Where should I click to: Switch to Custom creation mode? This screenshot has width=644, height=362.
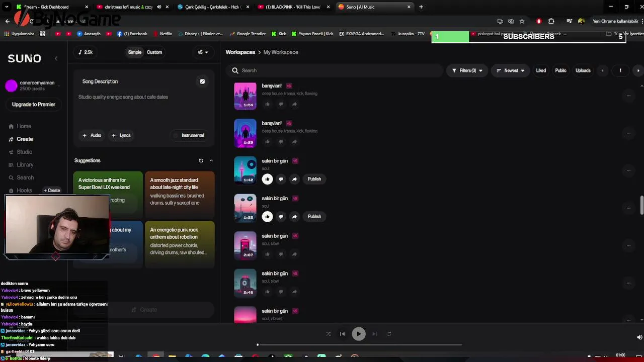pyautogui.click(x=154, y=52)
